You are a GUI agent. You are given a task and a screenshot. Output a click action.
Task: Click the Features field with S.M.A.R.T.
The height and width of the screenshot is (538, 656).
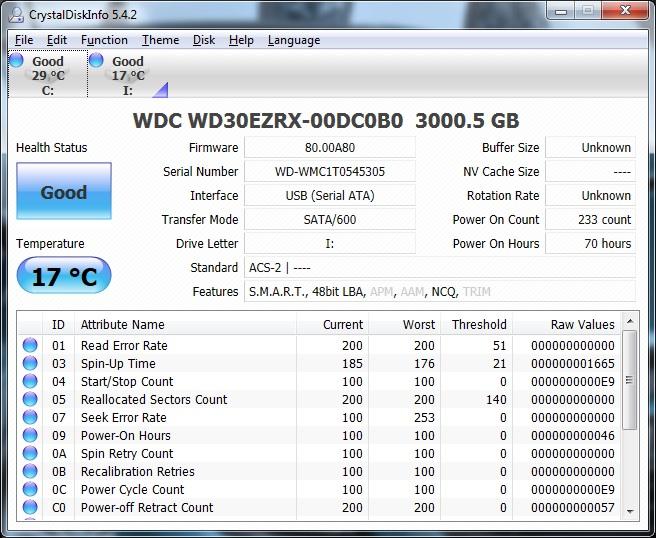440,292
